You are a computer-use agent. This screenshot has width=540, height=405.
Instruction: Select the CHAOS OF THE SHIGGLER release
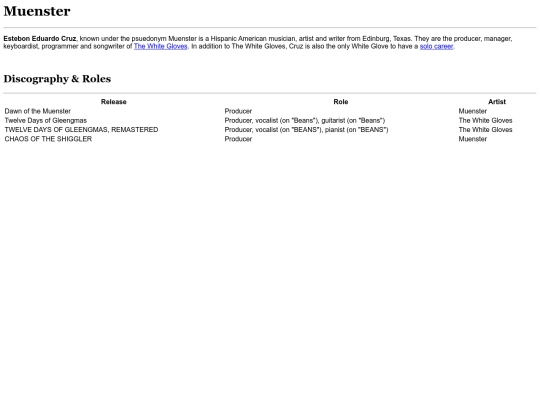tap(48, 139)
